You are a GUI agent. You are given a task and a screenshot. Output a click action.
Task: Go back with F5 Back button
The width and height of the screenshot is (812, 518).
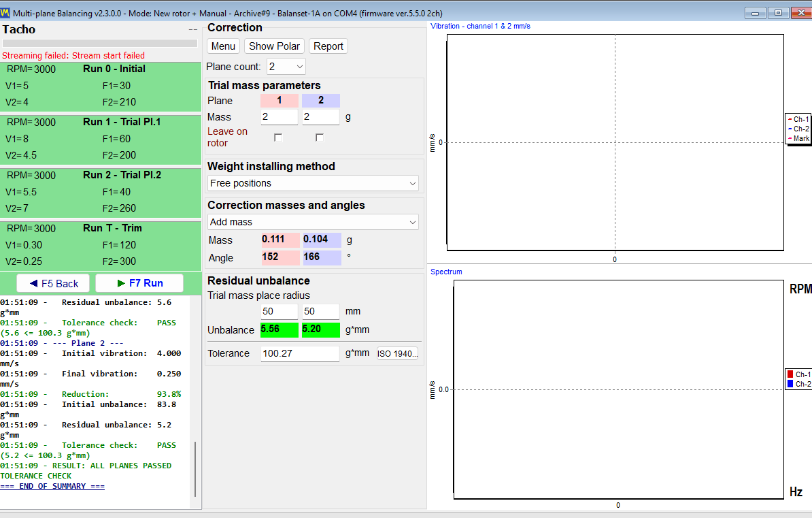[x=53, y=283]
